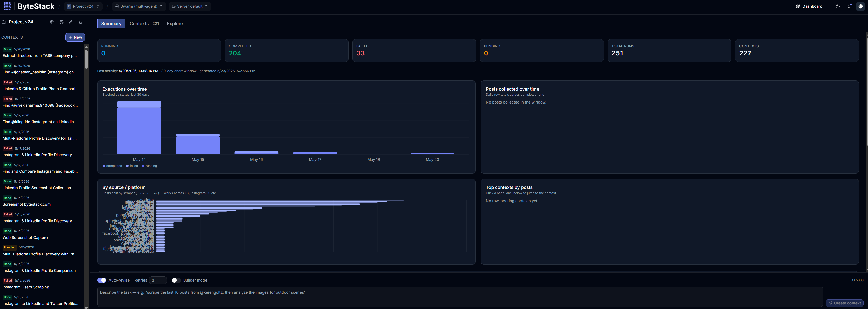
Task: Click the 'Executions over time' chart title
Action: tap(125, 89)
